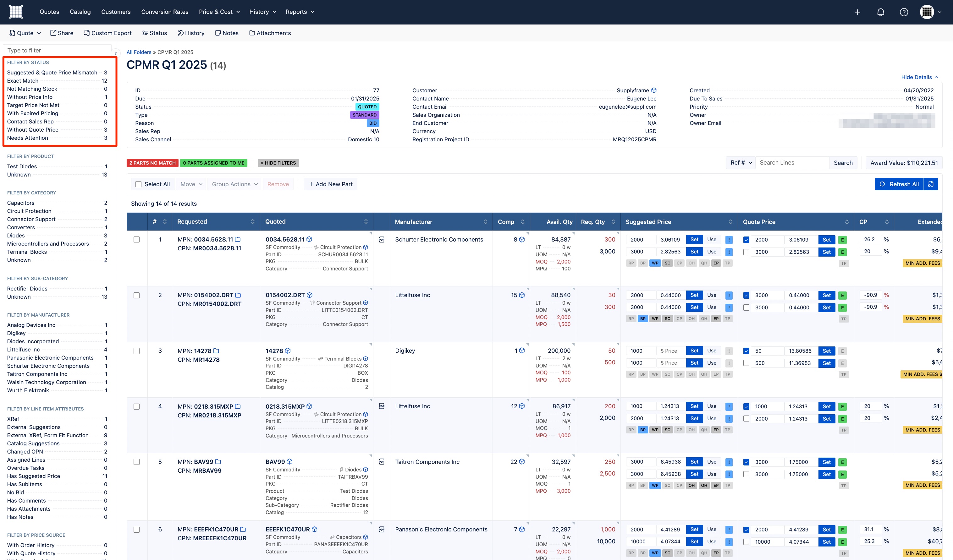Click the cube icon next to Supplyframe

654,90
